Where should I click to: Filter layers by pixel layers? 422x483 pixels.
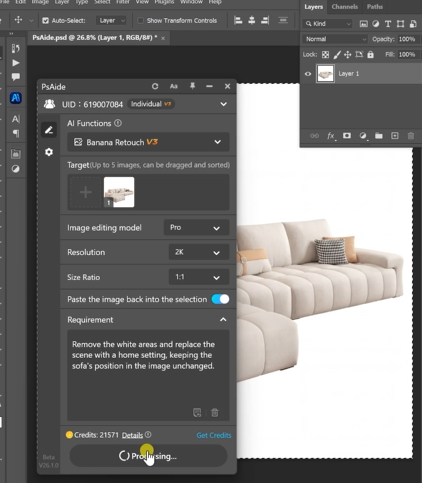click(364, 24)
